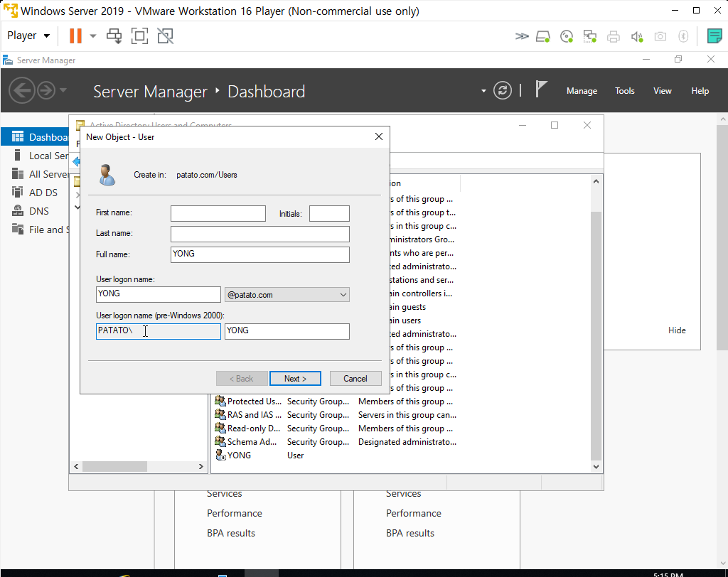Screen dimensions: 728x577
Task: Click the Full name field containing YONG
Action: 260,254
